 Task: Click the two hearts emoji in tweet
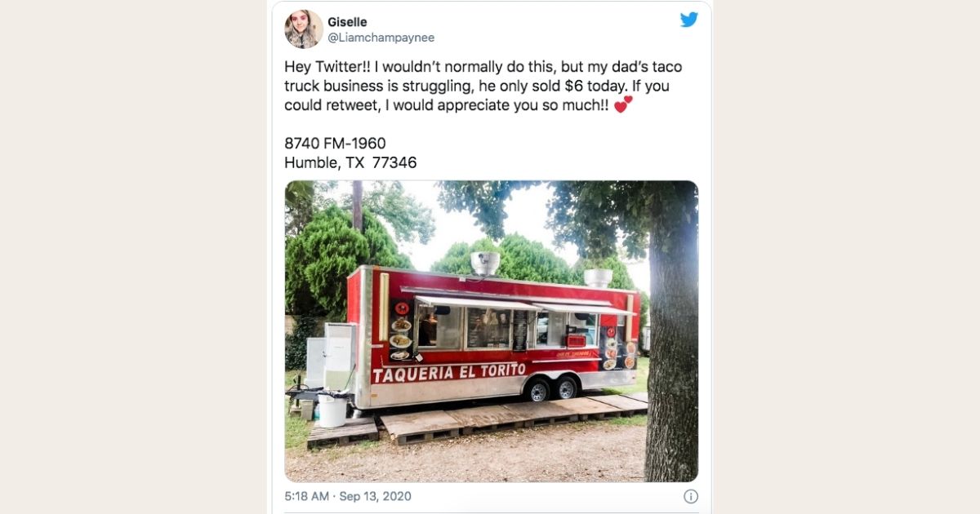[623, 104]
